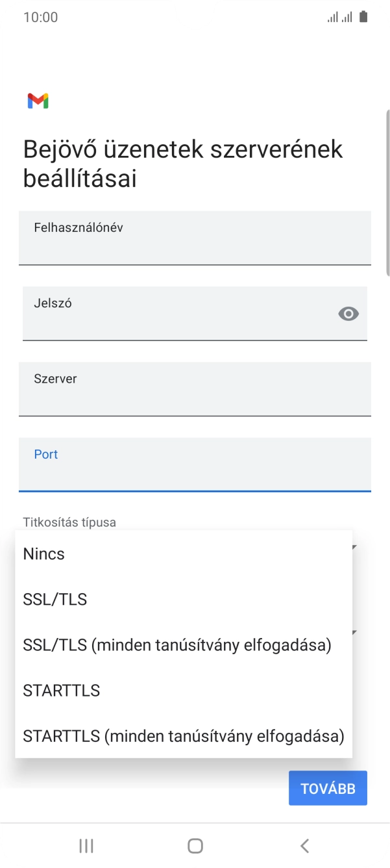This screenshot has height=868, width=390.
Task: Show the hidden password with eye toggle
Action: tap(348, 314)
